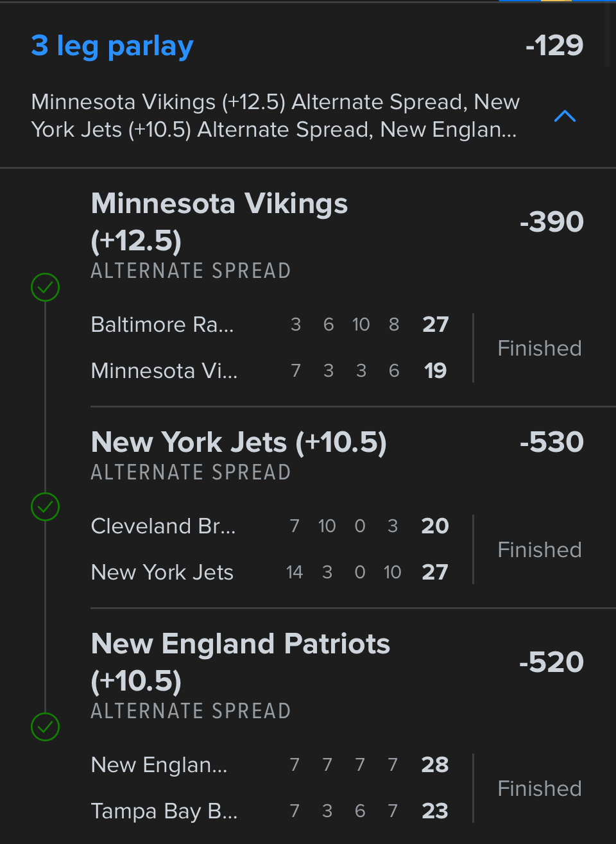Image resolution: width=616 pixels, height=844 pixels.
Task: Tap the 3 leg parlay title
Action: pyautogui.click(x=112, y=46)
